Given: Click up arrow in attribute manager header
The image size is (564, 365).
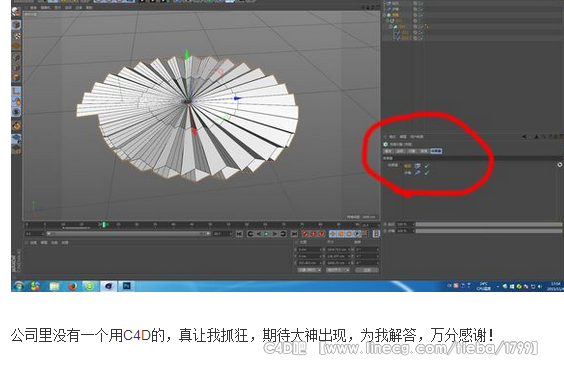Looking at the screenshot, I should (x=536, y=137).
